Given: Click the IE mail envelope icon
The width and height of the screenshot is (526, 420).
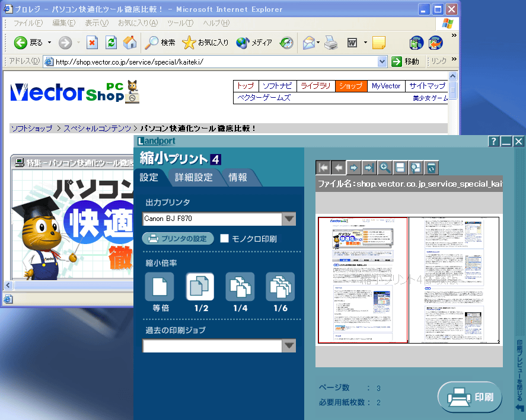Looking at the screenshot, I should coord(308,43).
